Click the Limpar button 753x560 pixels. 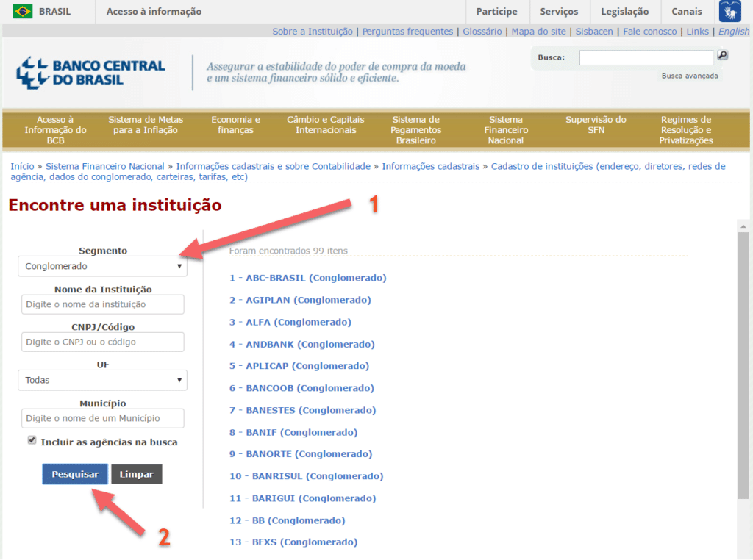point(136,474)
